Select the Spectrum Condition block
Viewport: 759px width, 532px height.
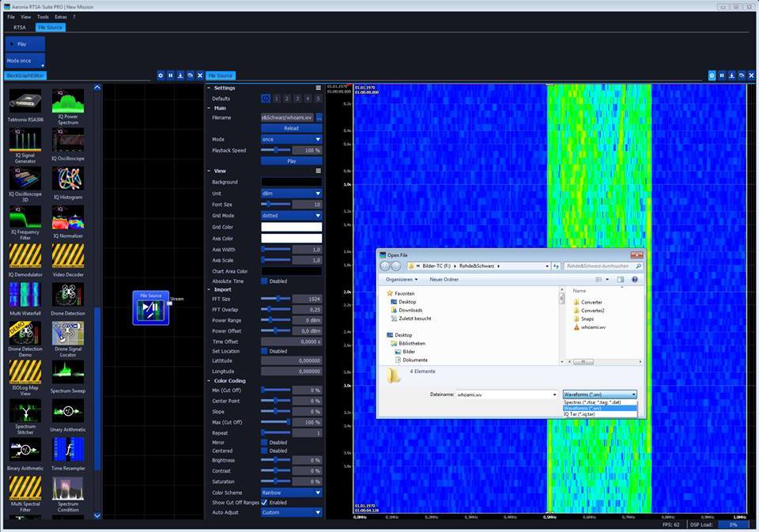(68, 494)
